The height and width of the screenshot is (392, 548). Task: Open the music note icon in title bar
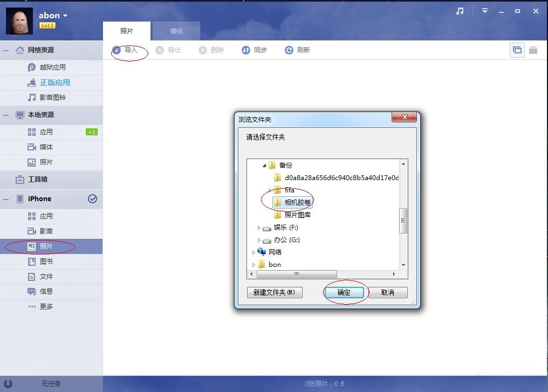[x=460, y=11]
